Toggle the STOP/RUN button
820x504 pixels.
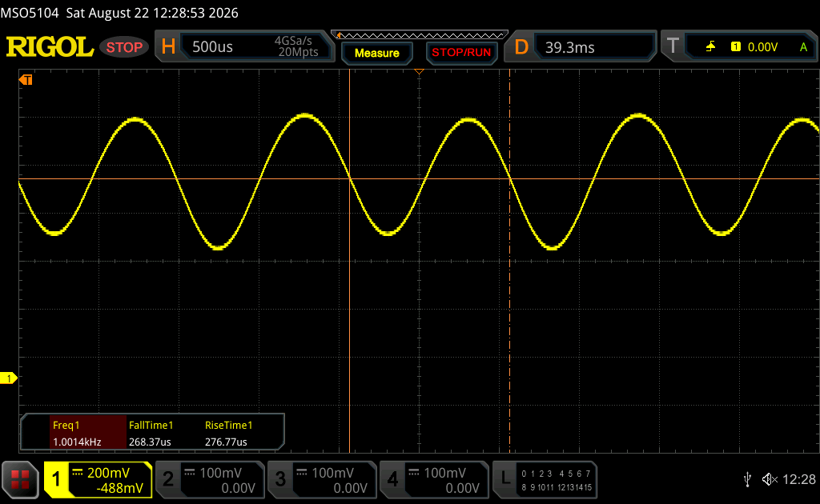coord(461,53)
